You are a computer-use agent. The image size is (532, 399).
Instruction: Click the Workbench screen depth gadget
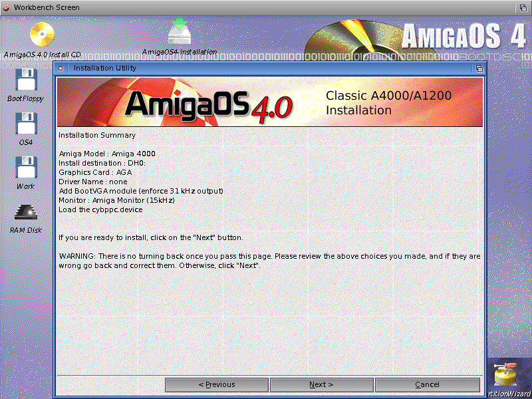pos(523,8)
